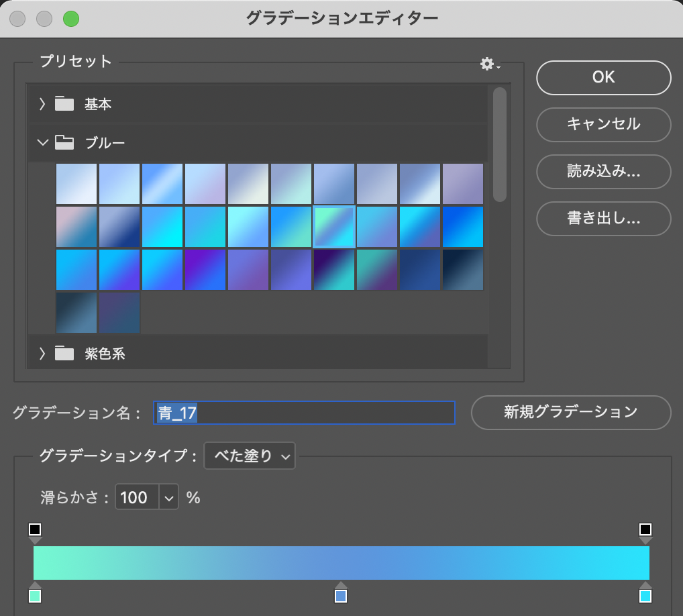The height and width of the screenshot is (616, 683).
Task: Open the presets gear settings menu
Action: coord(489,64)
